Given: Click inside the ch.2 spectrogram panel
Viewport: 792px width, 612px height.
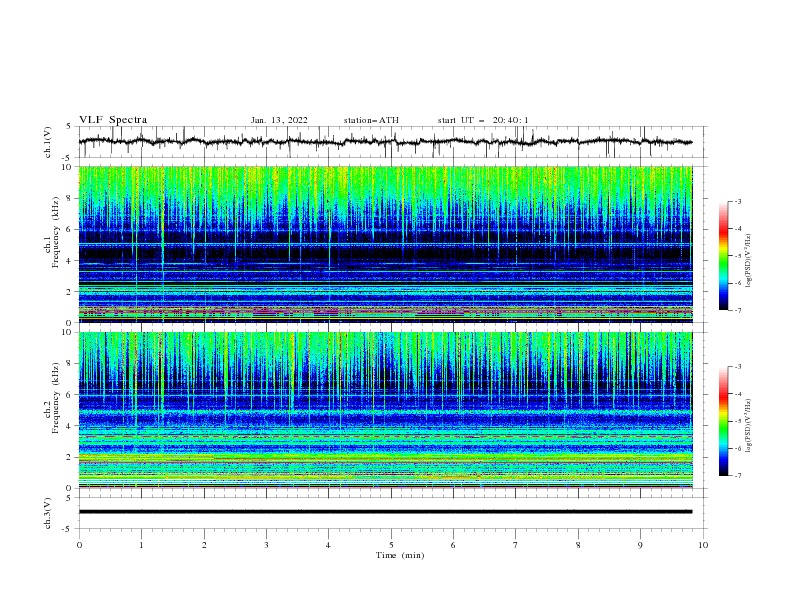Looking at the screenshot, I should click(x=385, y=410).
